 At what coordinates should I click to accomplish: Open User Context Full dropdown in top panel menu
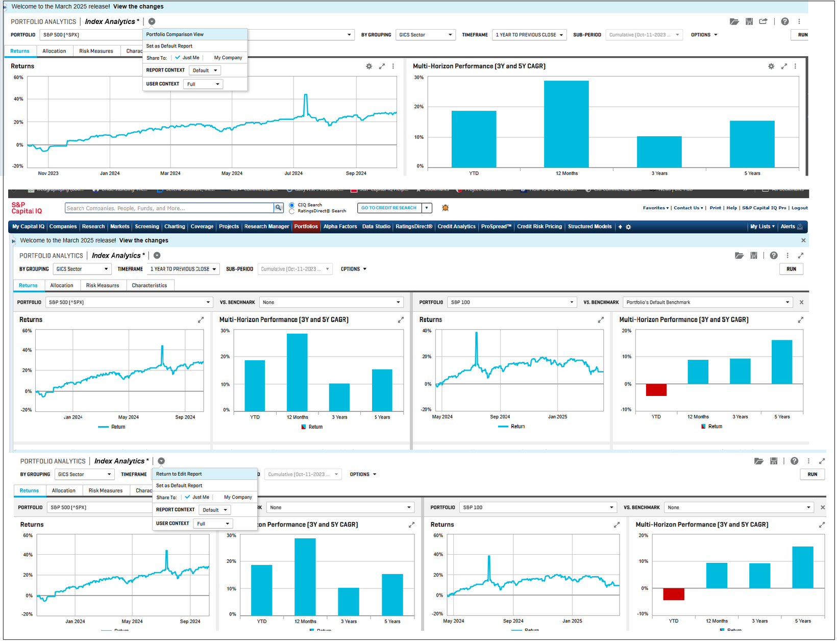(203, 84)
